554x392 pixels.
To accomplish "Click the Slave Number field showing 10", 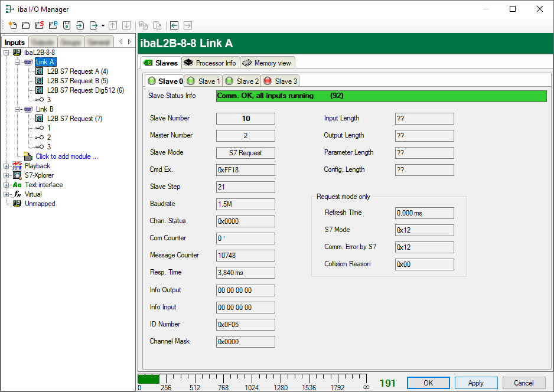I will point(246,119).
